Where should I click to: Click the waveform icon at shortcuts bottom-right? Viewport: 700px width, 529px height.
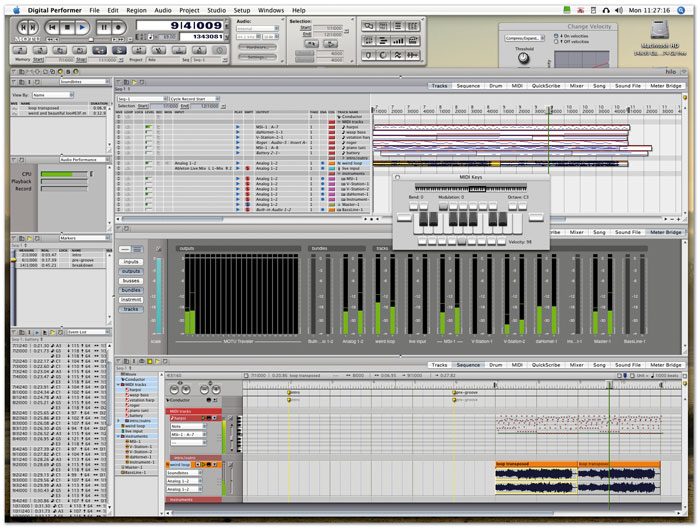(413, 55)
